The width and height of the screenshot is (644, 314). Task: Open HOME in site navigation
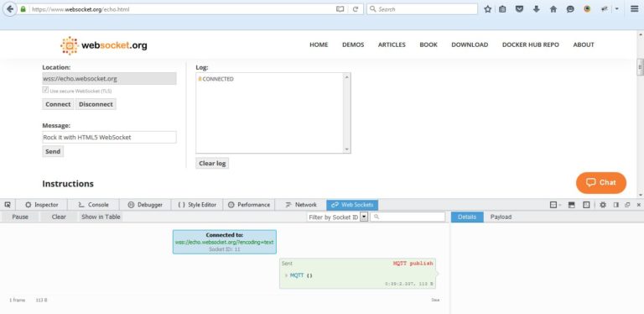[319, 44]
